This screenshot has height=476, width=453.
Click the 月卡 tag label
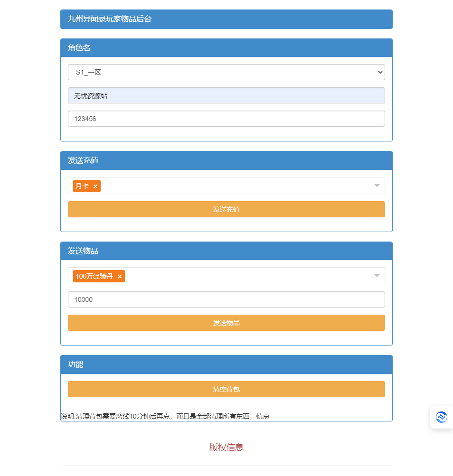(x=82, y=186)
